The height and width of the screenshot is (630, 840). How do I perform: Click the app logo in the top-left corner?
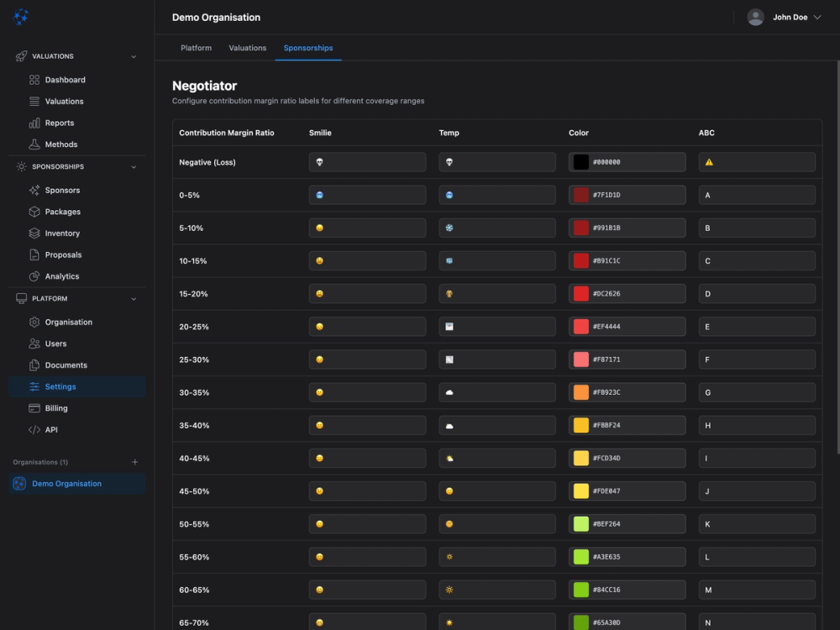(20, 17)
